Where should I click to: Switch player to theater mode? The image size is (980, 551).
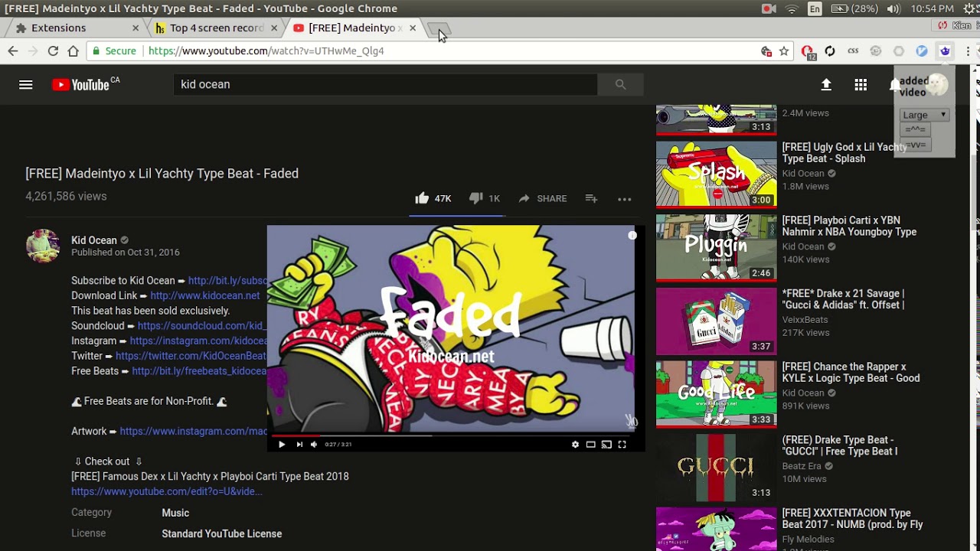point(590,444)
